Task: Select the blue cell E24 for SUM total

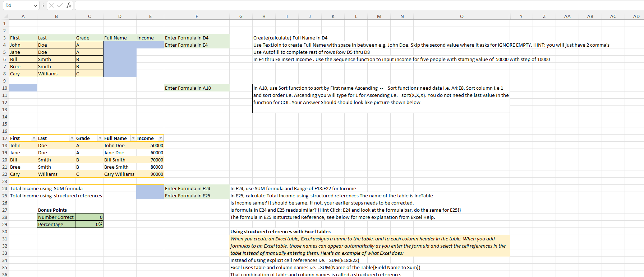Action: click(x=150, y=188)
